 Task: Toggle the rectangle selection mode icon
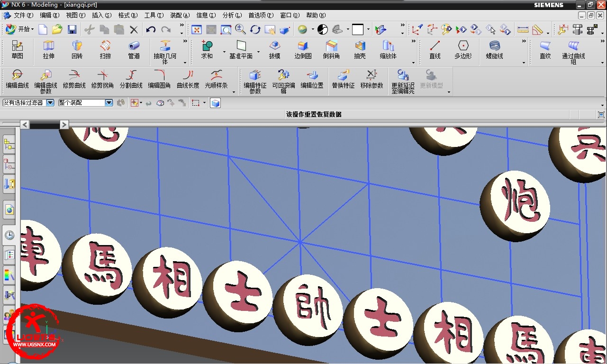(x=195, y=102)
